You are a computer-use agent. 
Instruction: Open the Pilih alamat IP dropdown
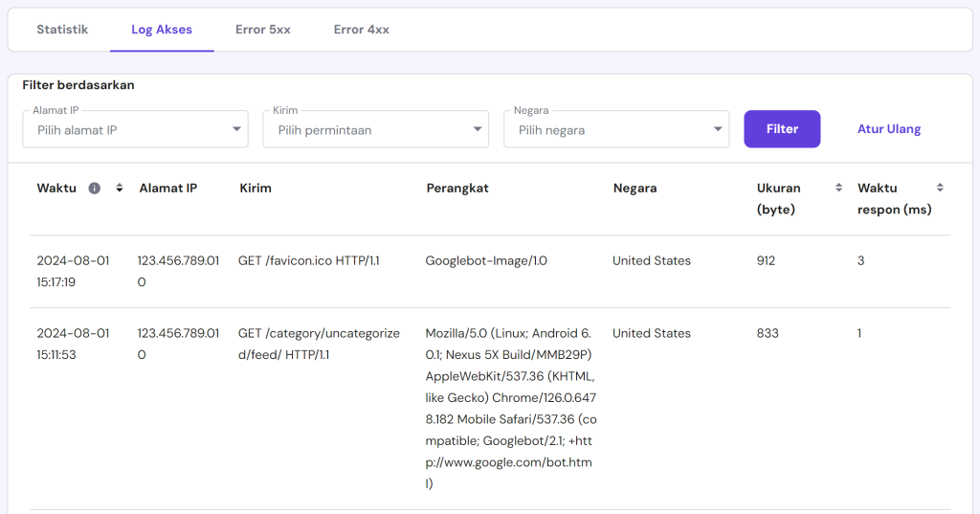135,129
